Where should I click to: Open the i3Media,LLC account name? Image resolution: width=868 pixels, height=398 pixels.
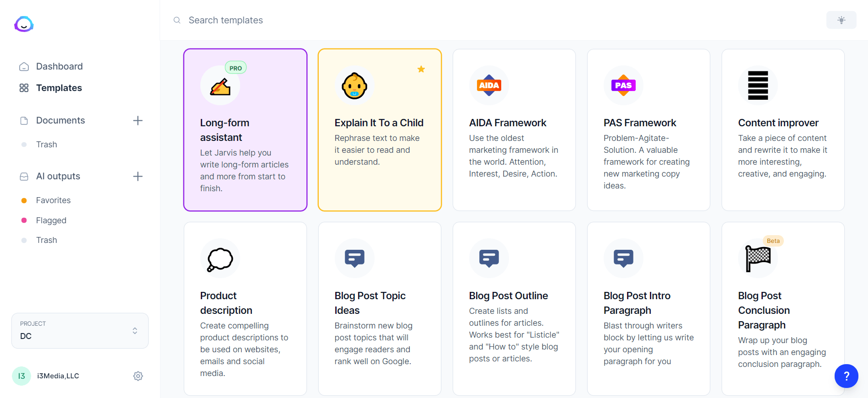[x=58, y=376]
